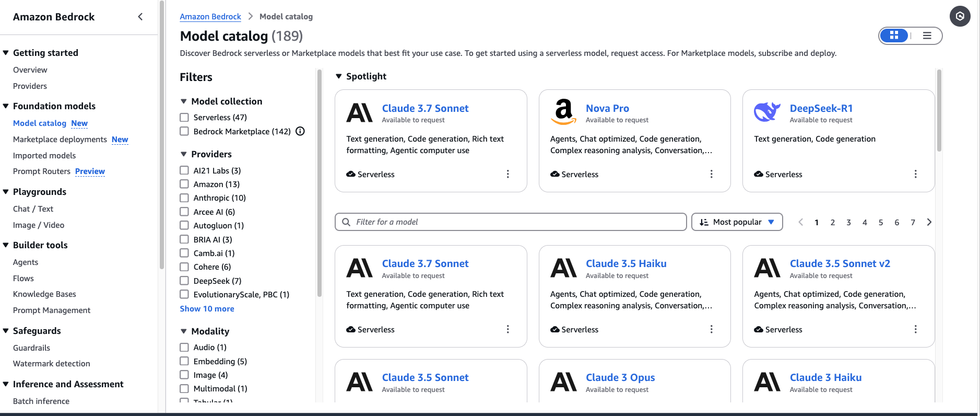Check the DeepSeek (7) provider filter

click(184, 281)
